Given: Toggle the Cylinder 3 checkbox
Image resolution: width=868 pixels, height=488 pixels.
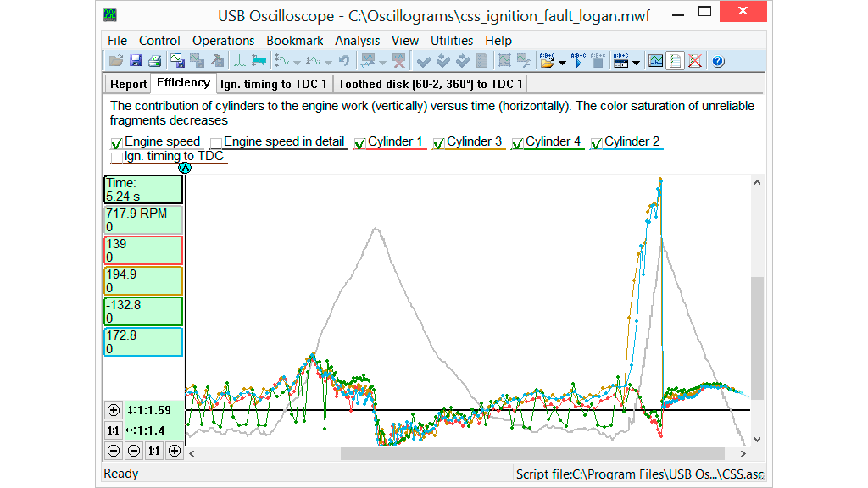Looking at the screenshot, I should 438,143.
